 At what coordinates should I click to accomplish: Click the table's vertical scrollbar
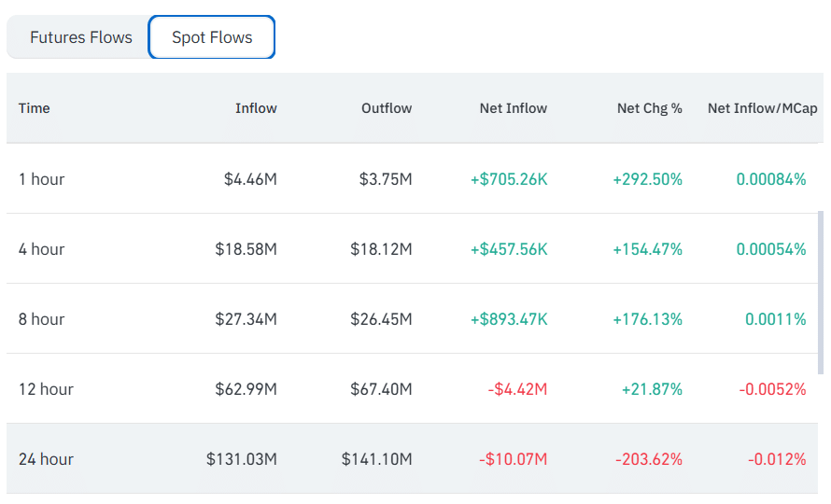click(820, 289)
